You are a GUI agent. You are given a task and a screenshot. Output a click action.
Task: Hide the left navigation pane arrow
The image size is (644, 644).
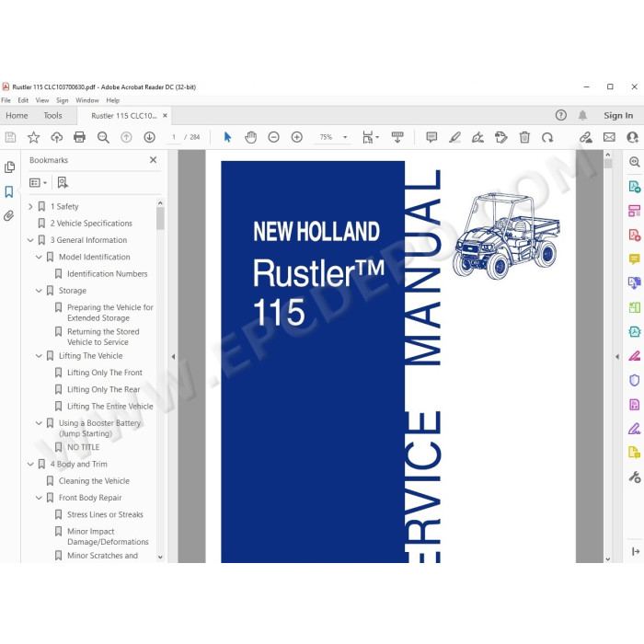pos(173,357)
